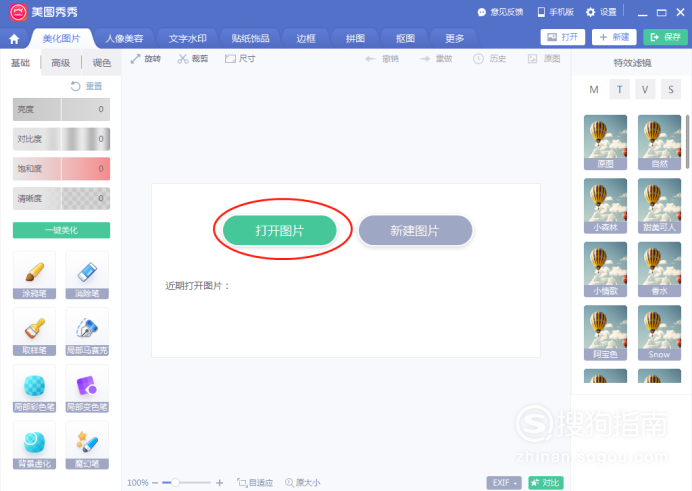Adjust the 饱和度 saturation slider

(x=61, y=169)
